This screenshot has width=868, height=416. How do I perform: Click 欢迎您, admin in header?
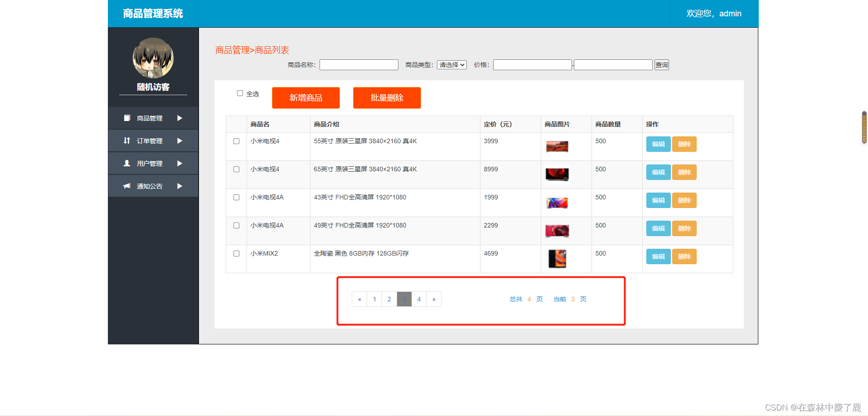coord(714,14)
